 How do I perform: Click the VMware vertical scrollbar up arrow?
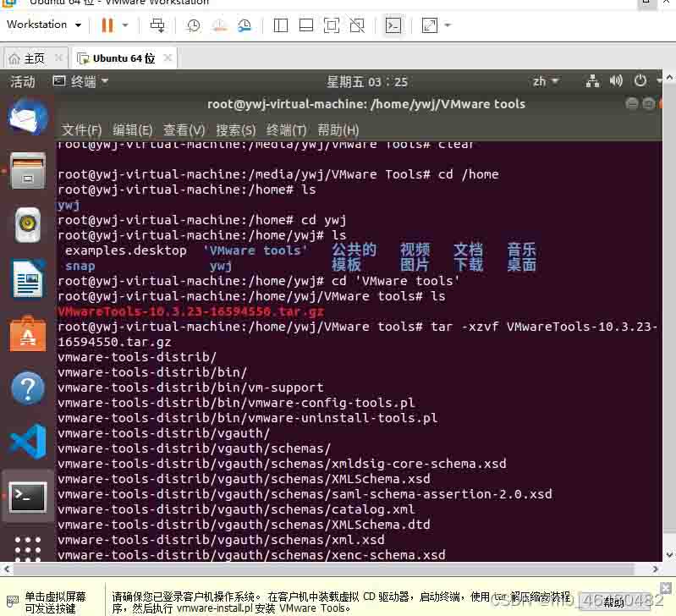[669, 78]
